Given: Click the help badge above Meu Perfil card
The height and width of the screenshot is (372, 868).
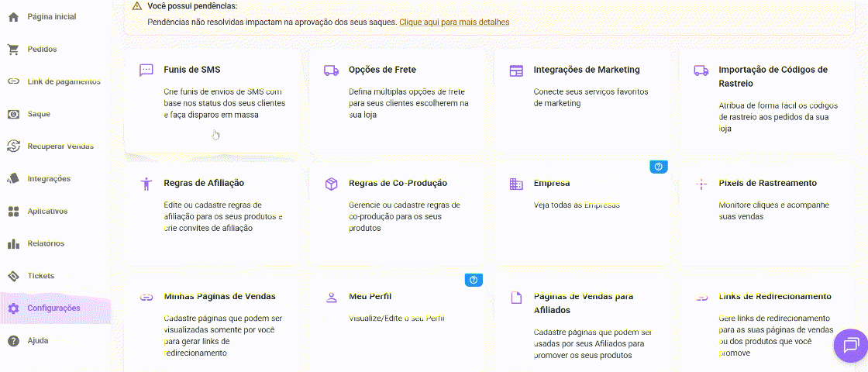Looking at the screenshot, I should coord(474,280).
